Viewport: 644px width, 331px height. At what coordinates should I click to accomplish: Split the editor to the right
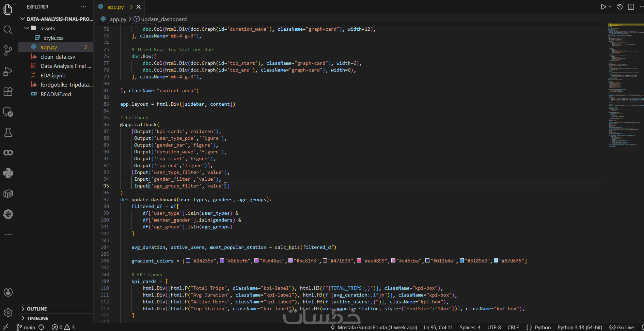(631, 7)
